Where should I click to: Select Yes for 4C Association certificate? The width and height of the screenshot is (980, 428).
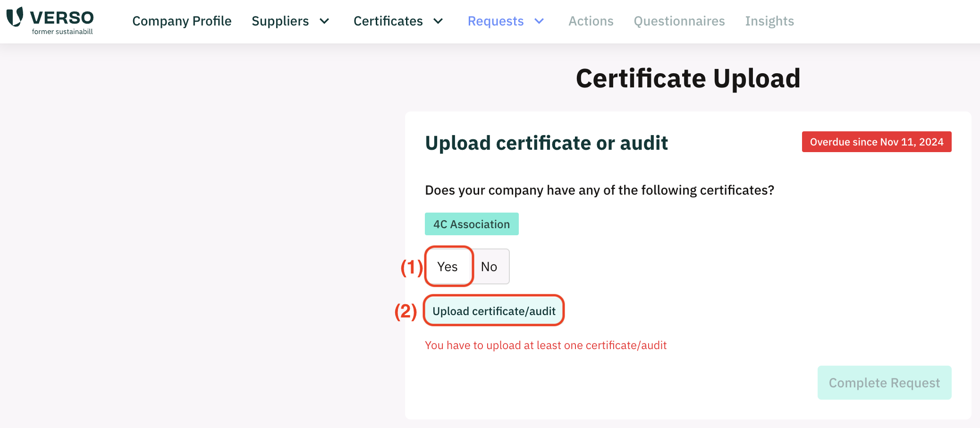pos(448,266)
